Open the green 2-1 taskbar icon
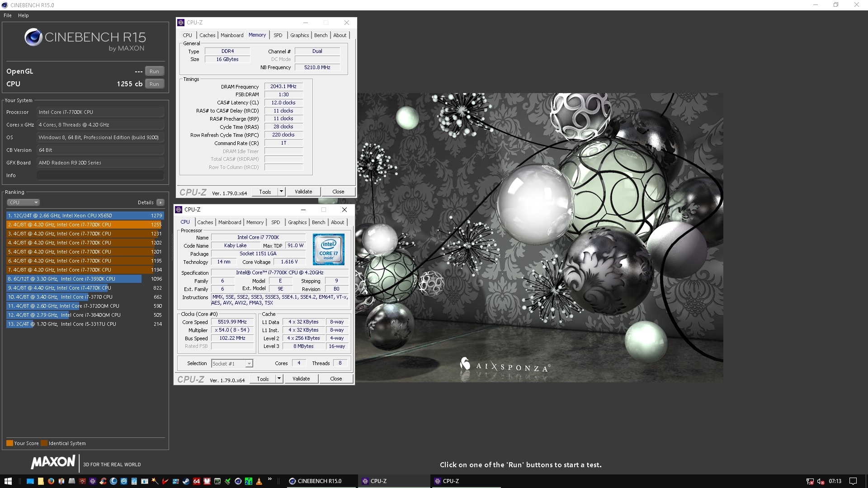 pyautogui.click(x=249, y=481)
